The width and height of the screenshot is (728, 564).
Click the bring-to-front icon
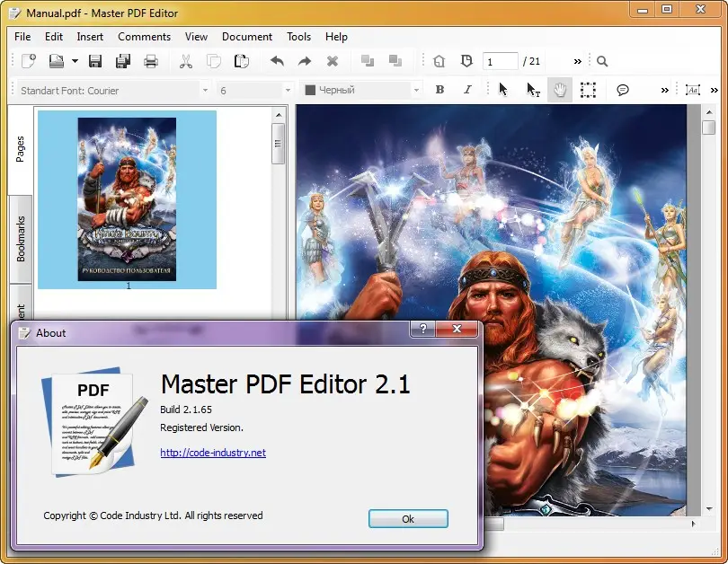coord(368,61)
